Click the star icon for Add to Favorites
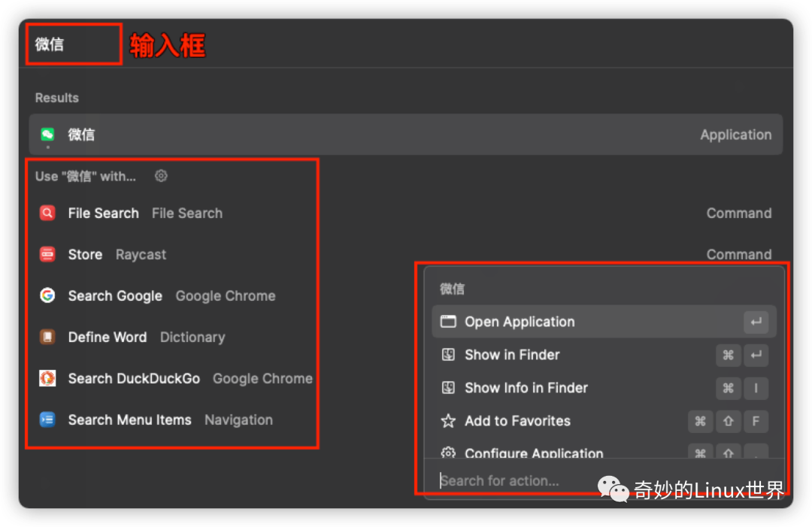This screenshot has height=527, width=812. 448,421
